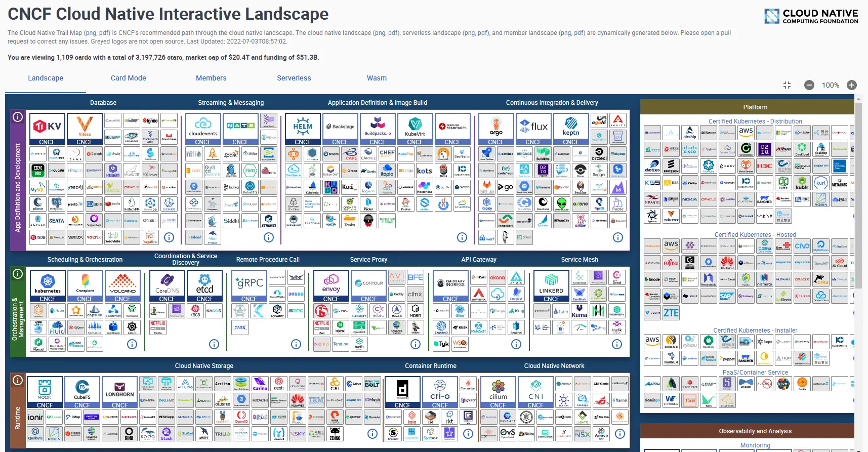
Task: Click the Longhorn logo card
Action: [119, 392]
